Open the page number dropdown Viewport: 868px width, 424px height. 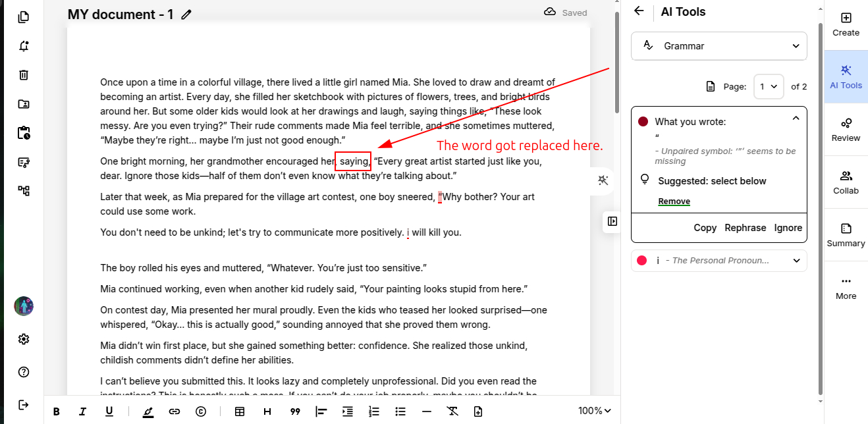pyautogui.click(x=768, y=86)
